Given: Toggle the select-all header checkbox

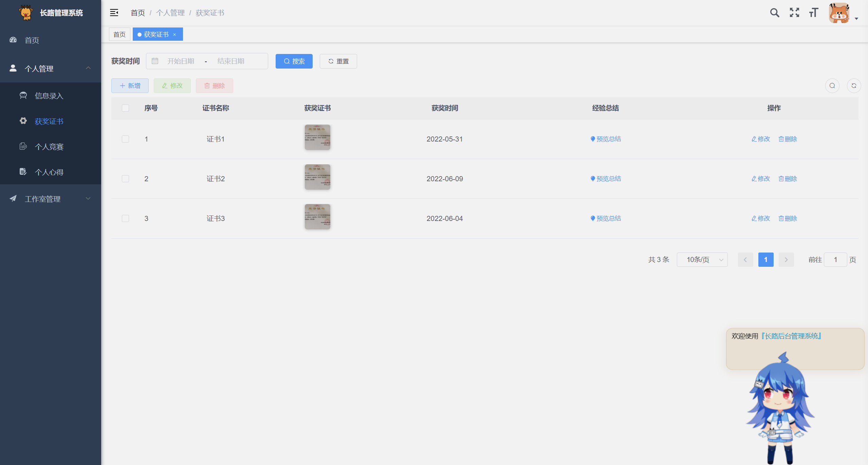Looking at the screenshot, I should [125, 108].
